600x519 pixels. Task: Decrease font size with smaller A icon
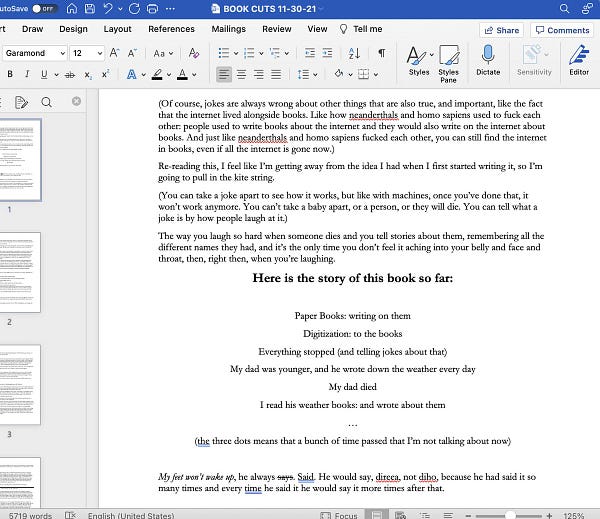click(132, 53)
